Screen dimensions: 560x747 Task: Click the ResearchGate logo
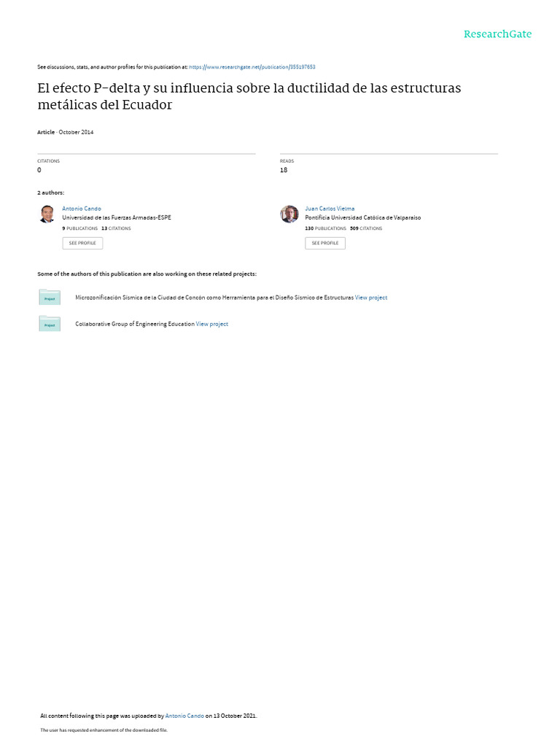pyautogui.click(x=497, y=34)
